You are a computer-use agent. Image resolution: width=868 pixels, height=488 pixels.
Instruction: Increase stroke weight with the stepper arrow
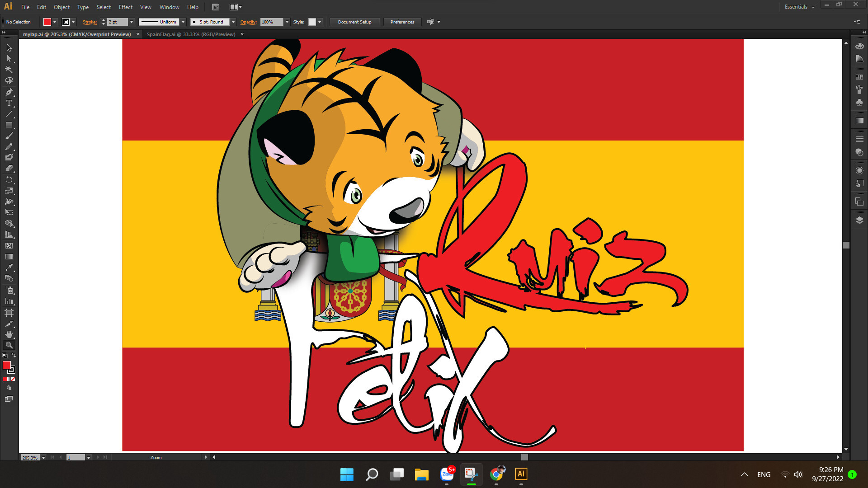coord(103,20)
